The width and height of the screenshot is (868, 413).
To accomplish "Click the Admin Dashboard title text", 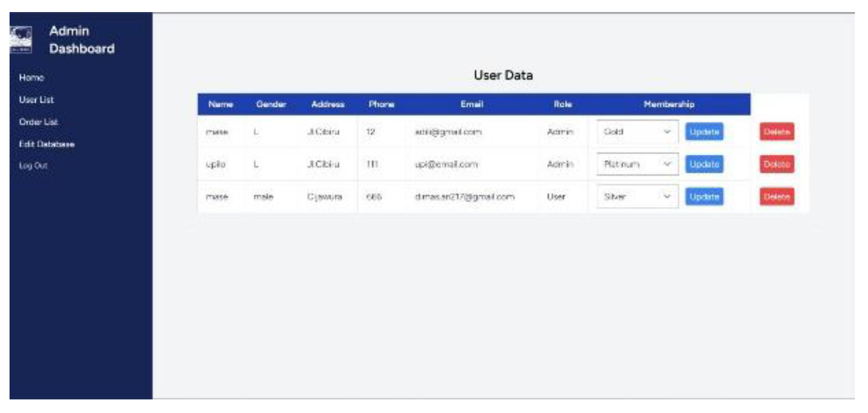I will pyautogui.click(x=81, y=40).
